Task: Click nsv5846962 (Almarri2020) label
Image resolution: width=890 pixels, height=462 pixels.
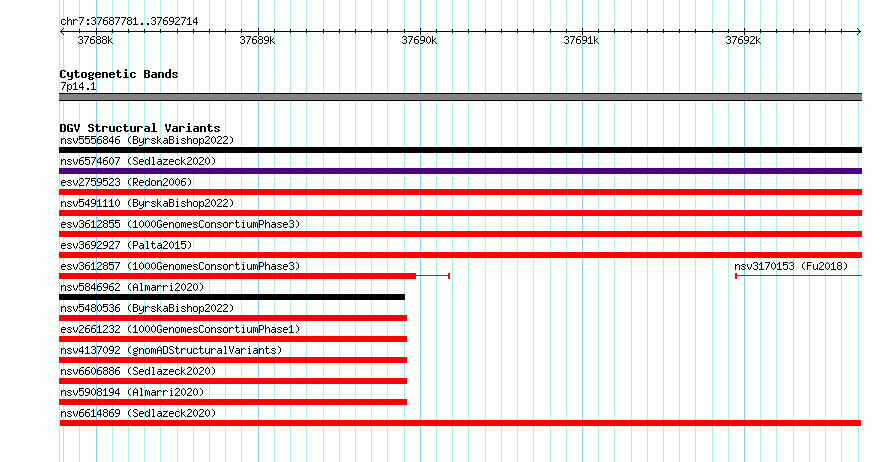Action: [x=132, y=287]
